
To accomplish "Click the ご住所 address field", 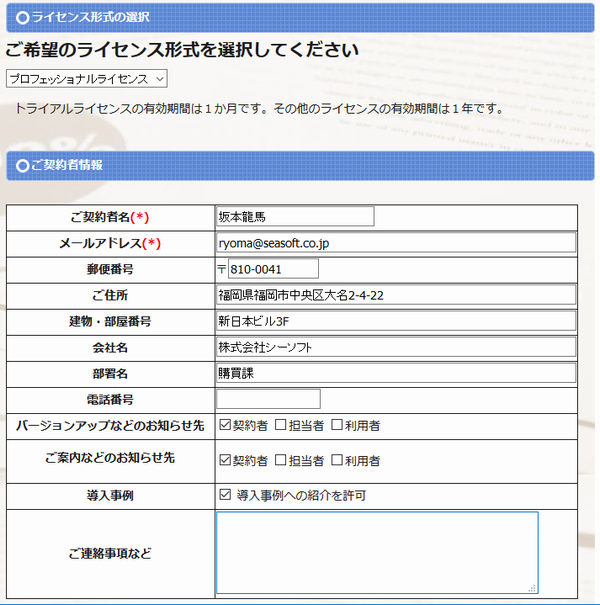I will 395,295.
